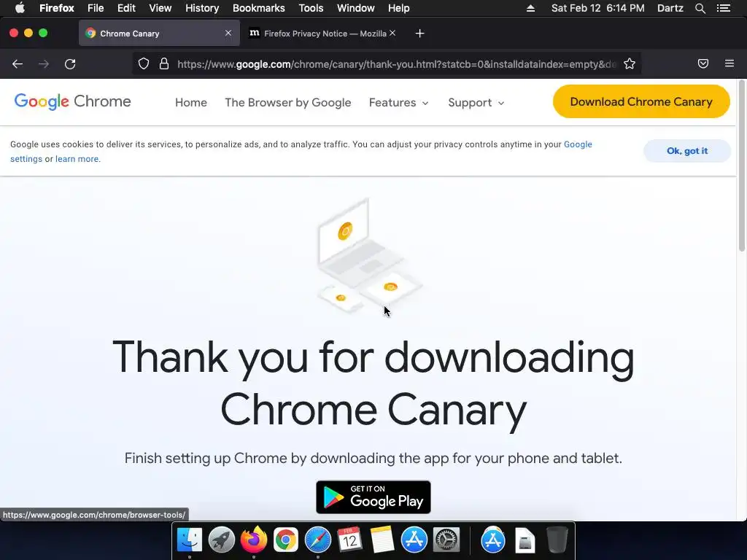Save page to Pocket
Screen dimensions: 747x560
point(703,63)
